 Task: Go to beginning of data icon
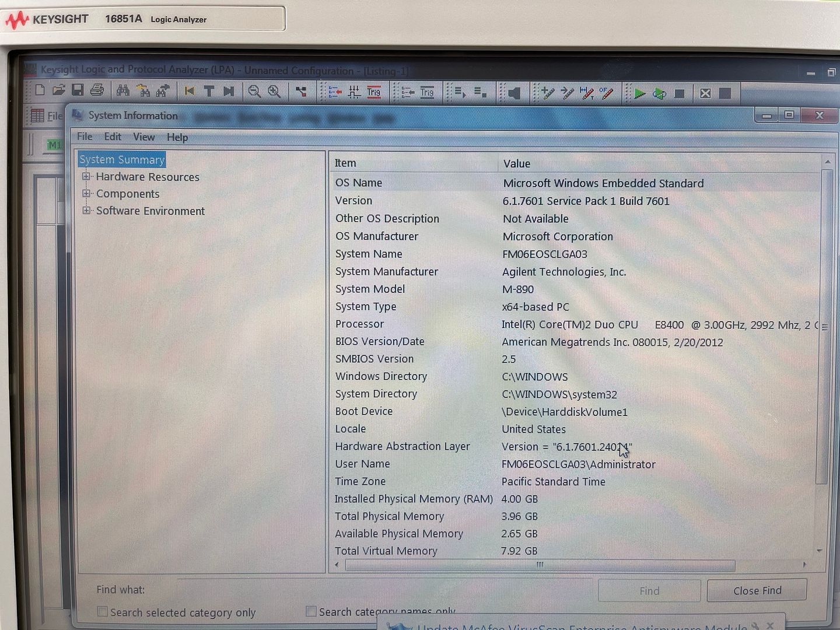(x=189, y=91)
